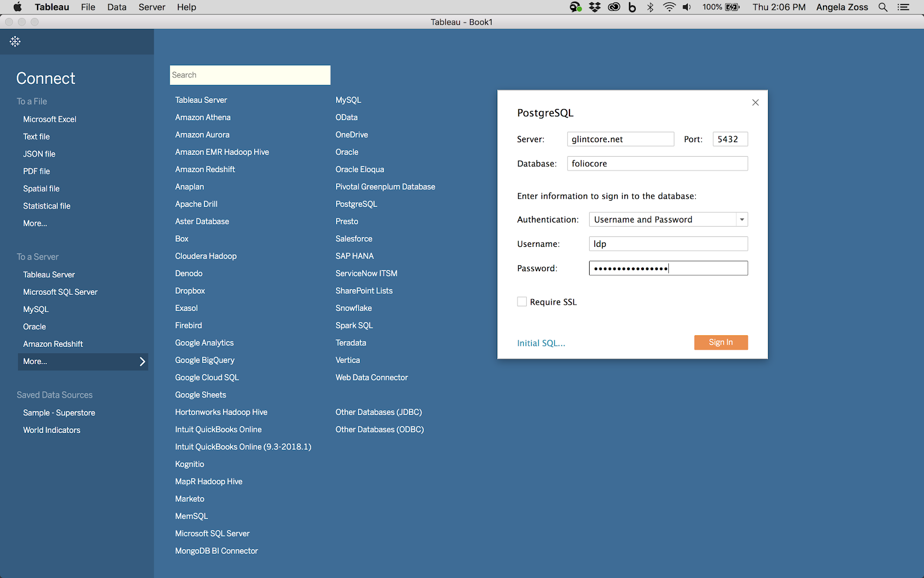924x578 pixels.
Task: Click the Username field
Action: point(668,244)
